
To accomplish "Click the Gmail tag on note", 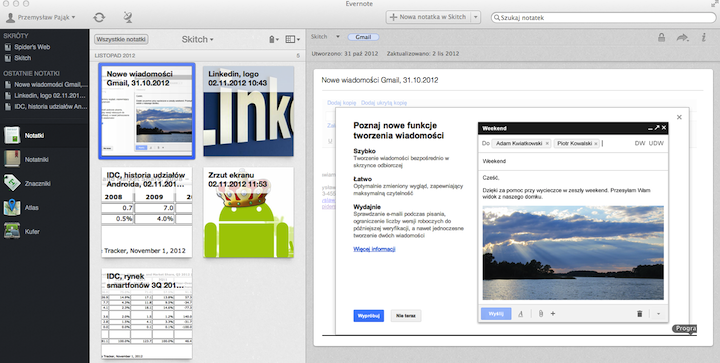I will click(x=363, y=37).
